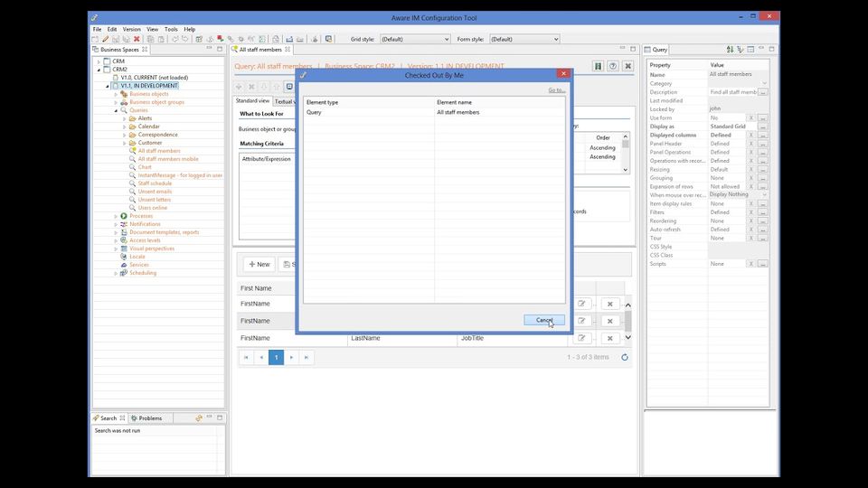Click X clear button for Use form property
Screen dimensions: 868x488
tap(751, 117)
